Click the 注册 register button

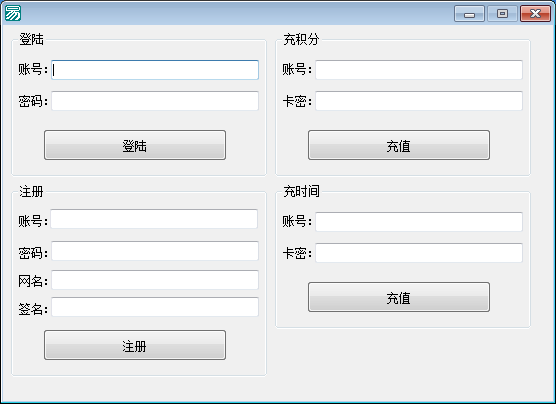[135, 345]
